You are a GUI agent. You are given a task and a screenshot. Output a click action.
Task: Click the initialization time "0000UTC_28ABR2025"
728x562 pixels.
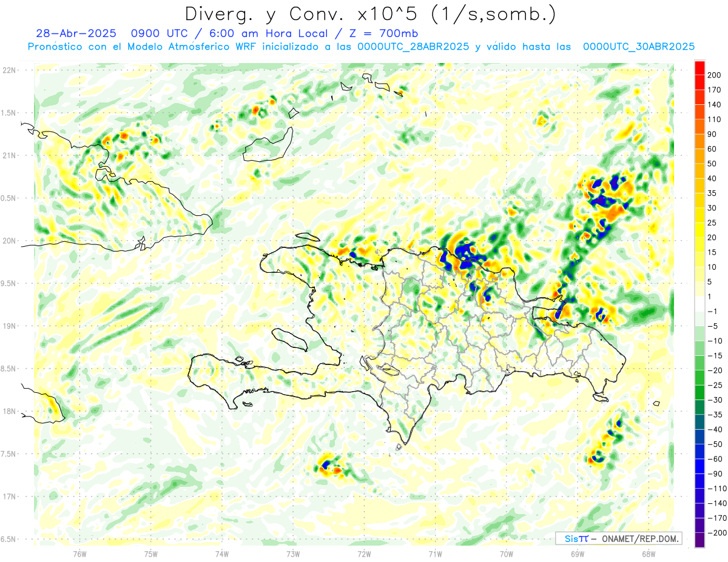tap(413, 47)
